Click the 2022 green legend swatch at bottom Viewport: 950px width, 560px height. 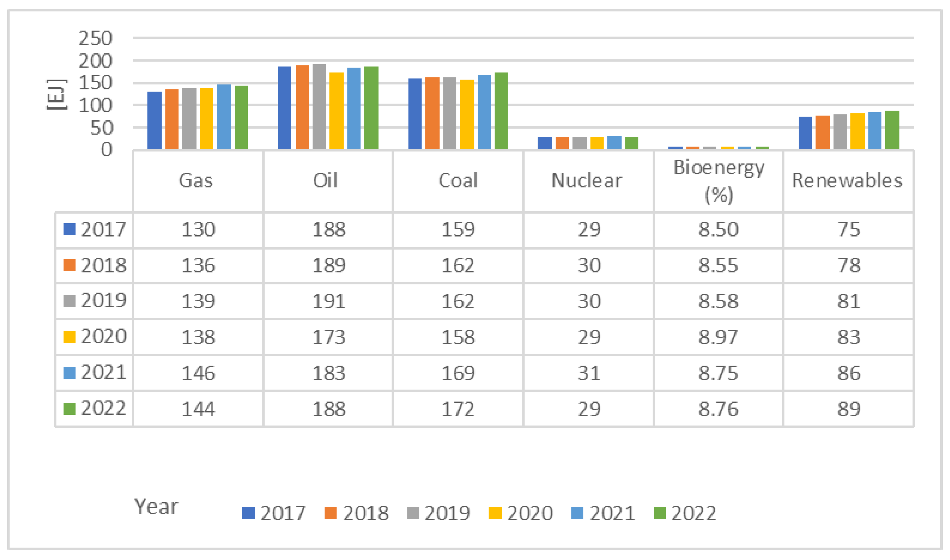pos(659,513)
